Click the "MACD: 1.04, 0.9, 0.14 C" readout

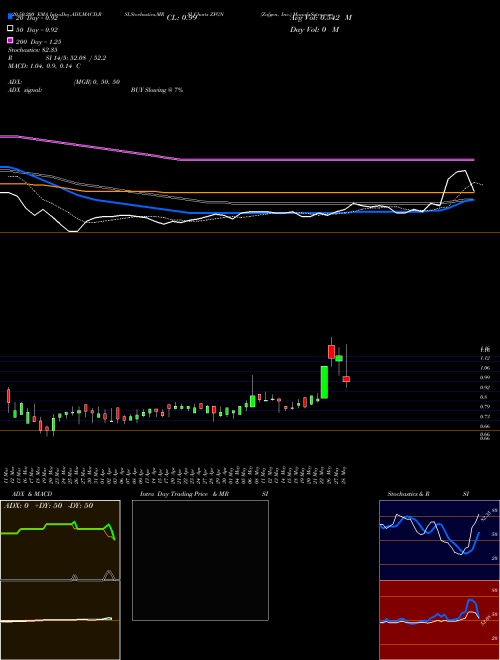pos(44,66)
